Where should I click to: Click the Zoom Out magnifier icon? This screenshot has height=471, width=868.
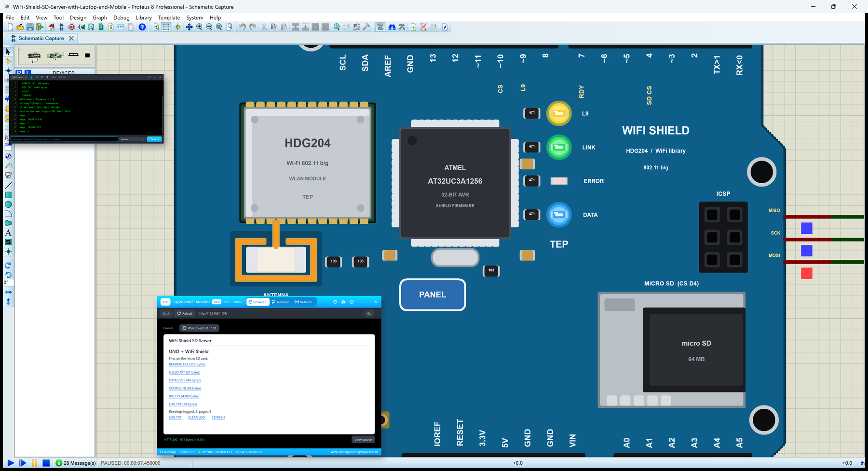tap(209, 27)
